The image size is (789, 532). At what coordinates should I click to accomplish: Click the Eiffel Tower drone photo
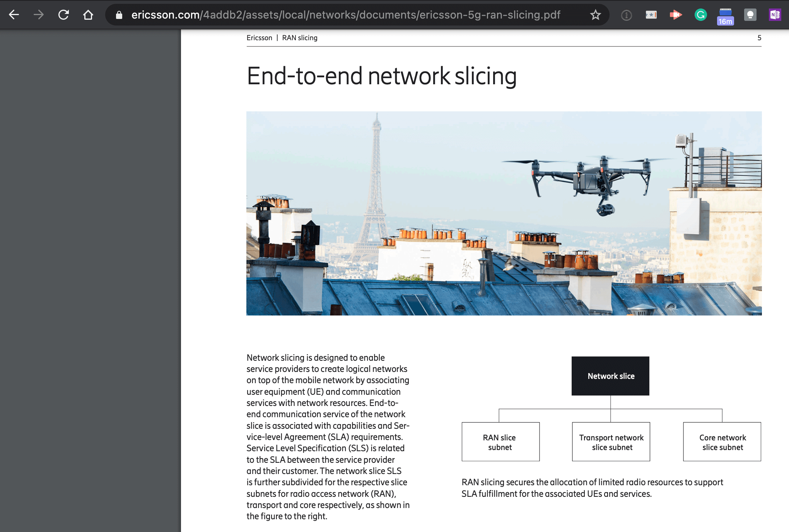tap(504, 213)
